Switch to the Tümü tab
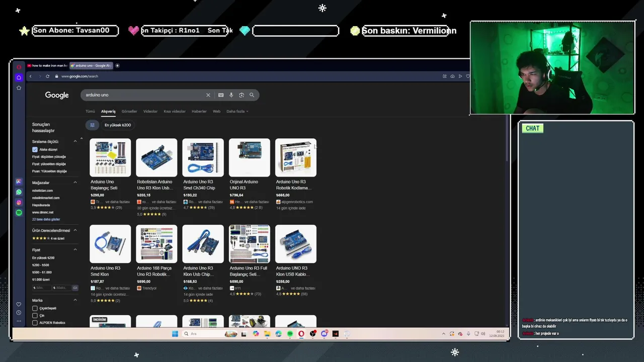 coord(90,112)
